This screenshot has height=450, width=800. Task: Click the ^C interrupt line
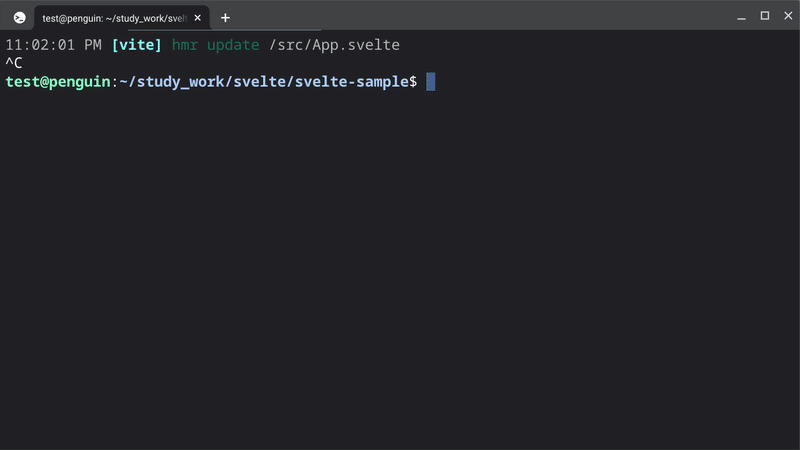[x=14, y=63]
